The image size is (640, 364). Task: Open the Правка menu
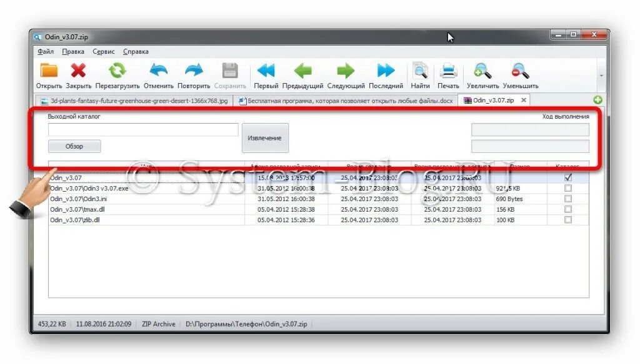tap(73, 52)
